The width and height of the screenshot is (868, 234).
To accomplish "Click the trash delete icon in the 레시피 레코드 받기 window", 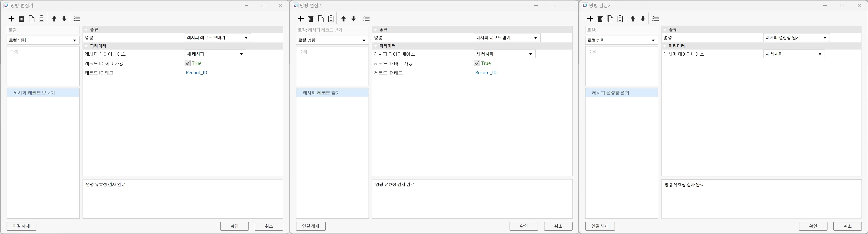I will point(311,19).
